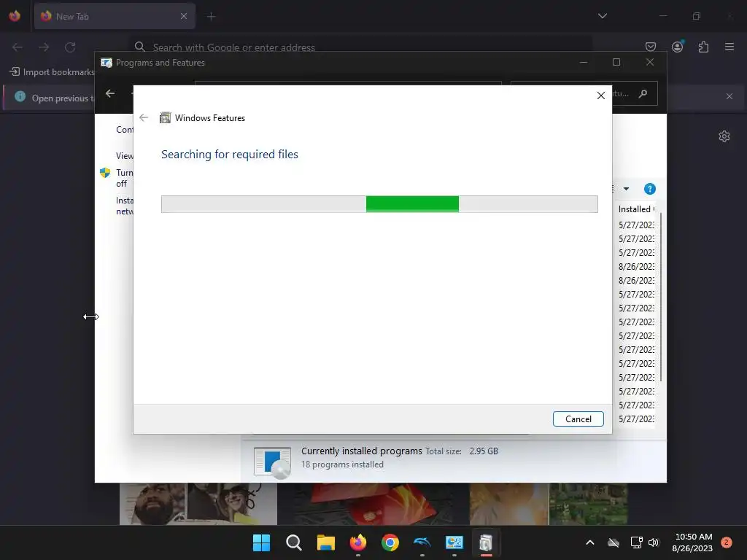
Task: Open the Firefox list all tabs dropdown
Action: [x=602, y=16]
